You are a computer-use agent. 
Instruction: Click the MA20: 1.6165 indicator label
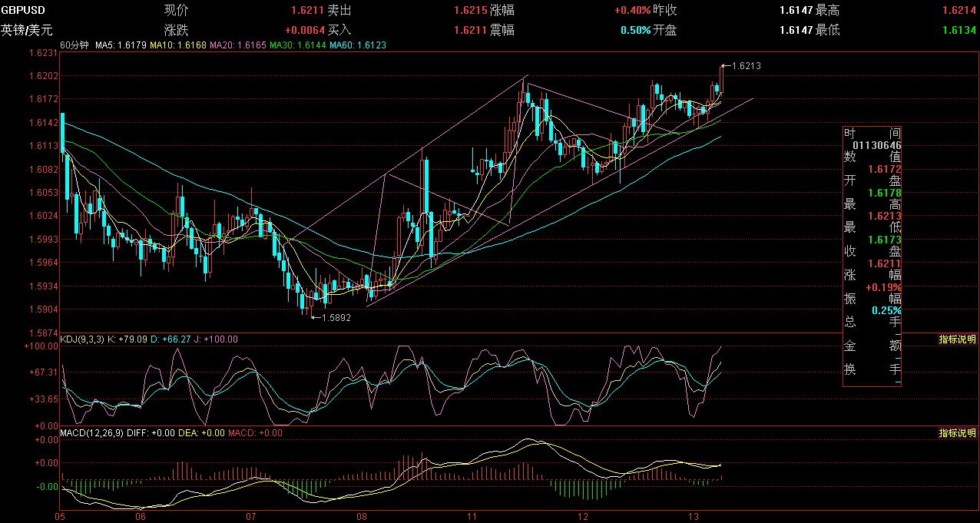tap(237, 46)
